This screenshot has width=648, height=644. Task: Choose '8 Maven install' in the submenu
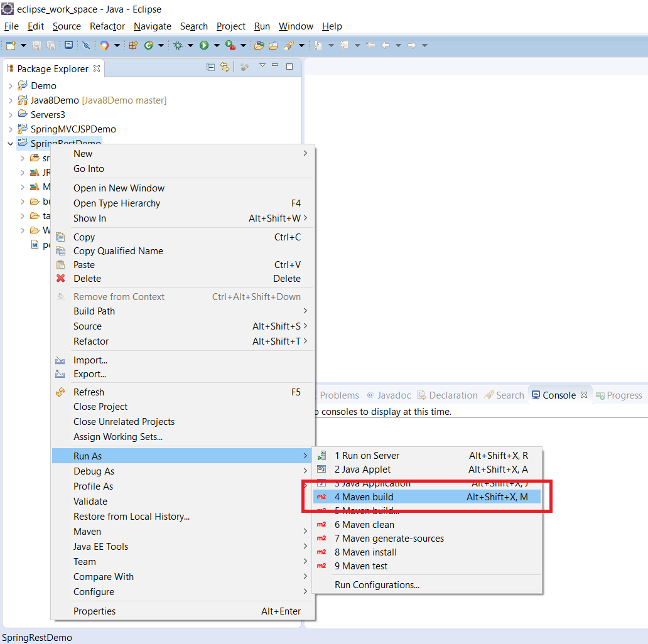[x=365, y=552]
